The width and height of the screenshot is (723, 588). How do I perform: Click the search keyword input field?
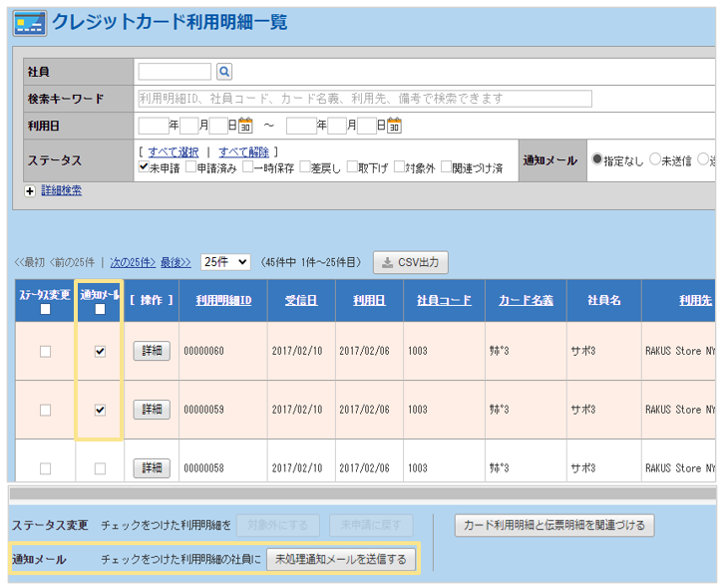pos(364,99)
